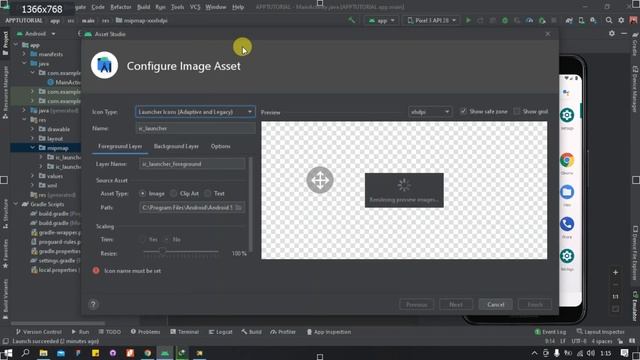The image size is (640, 360).
Task: Click into the icon Name field
Action: pos(195,128)
